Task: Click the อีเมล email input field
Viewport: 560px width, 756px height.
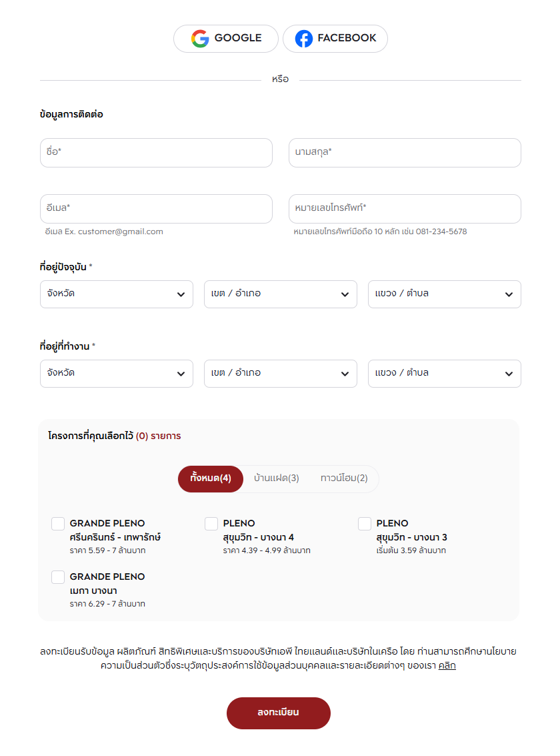Action: coord(156,209)
